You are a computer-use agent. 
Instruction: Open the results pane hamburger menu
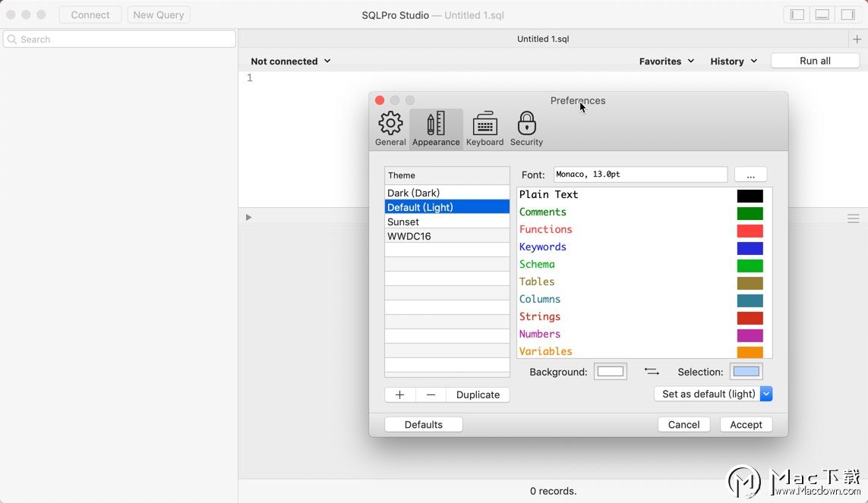click(x=853, y=218)
